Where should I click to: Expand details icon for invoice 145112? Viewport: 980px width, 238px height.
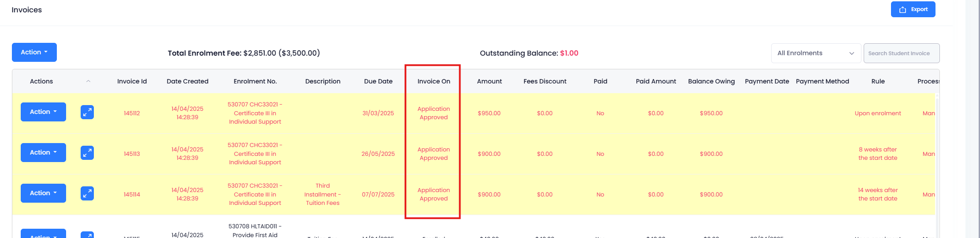pos(87,112)
